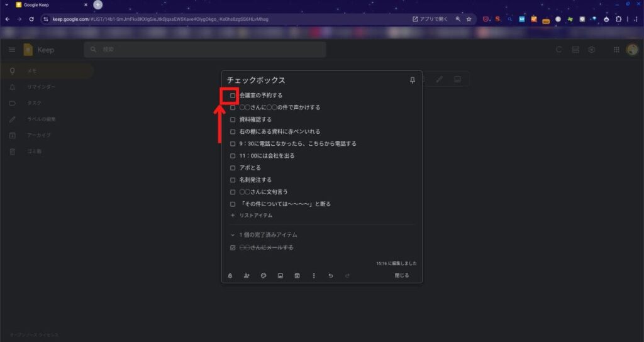Click the reminder bell icon in note toolbar
Viewport: 644px width, 342px height.
pos(230,275)
